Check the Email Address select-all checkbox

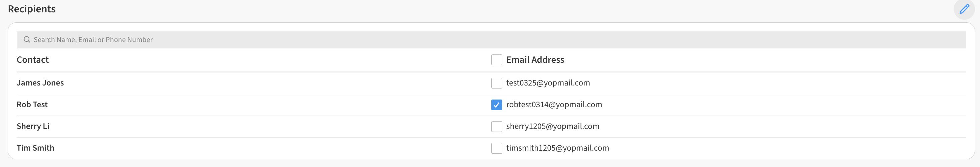pyautogui.click(x=496, y=60)
